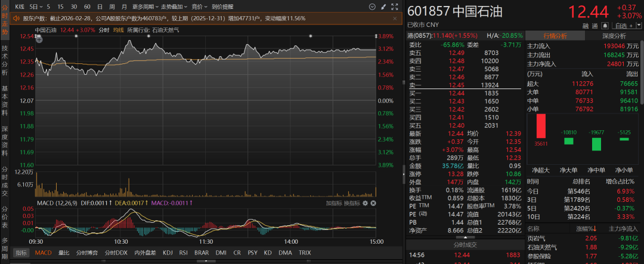Click the 石油天然气 industry link
This screenshot has width=644, height=264.
(166, 30)
